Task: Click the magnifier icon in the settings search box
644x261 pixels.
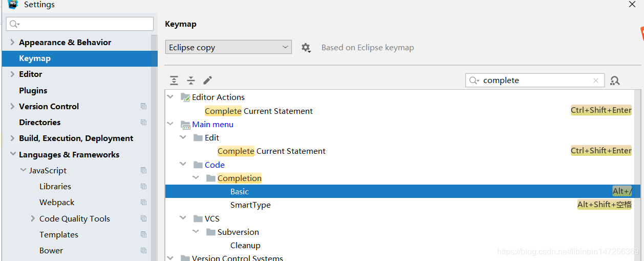Action: (x=14, y=24)
